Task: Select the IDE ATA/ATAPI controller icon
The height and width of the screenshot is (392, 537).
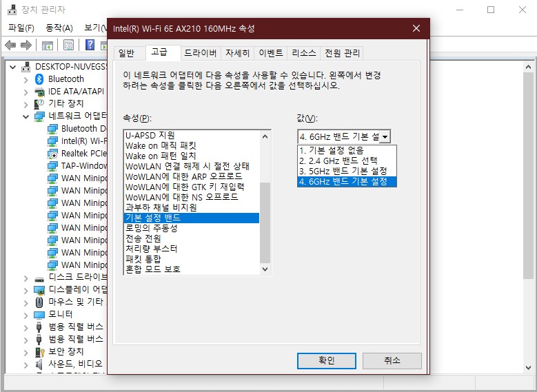Action: [39, 92]
